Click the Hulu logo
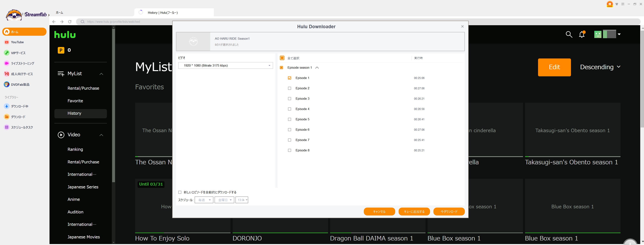This screenshot has height=245, width=644. click(x=65, y=34)
